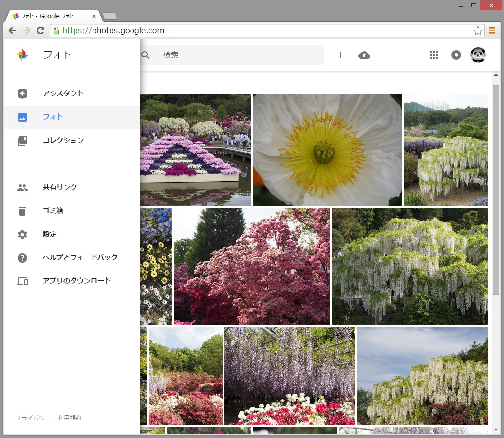Open the purple wisteria trellis photo
The width and height of the screenshot is (504, 438).
(290, 376)
